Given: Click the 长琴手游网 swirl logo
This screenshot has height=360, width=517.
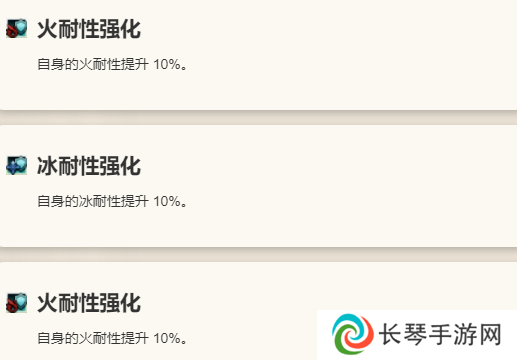Looking at the screenshot, I should [353, 334].
